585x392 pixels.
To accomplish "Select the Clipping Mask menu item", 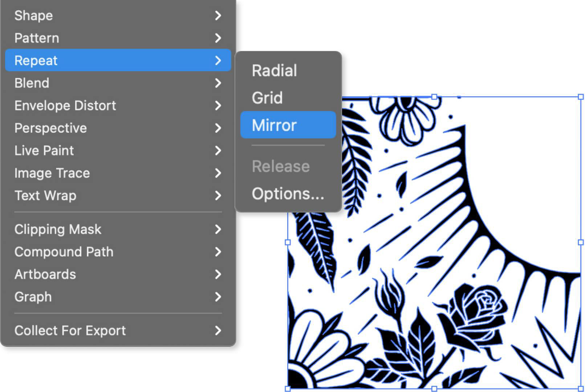I will click(x=58, y=229).
